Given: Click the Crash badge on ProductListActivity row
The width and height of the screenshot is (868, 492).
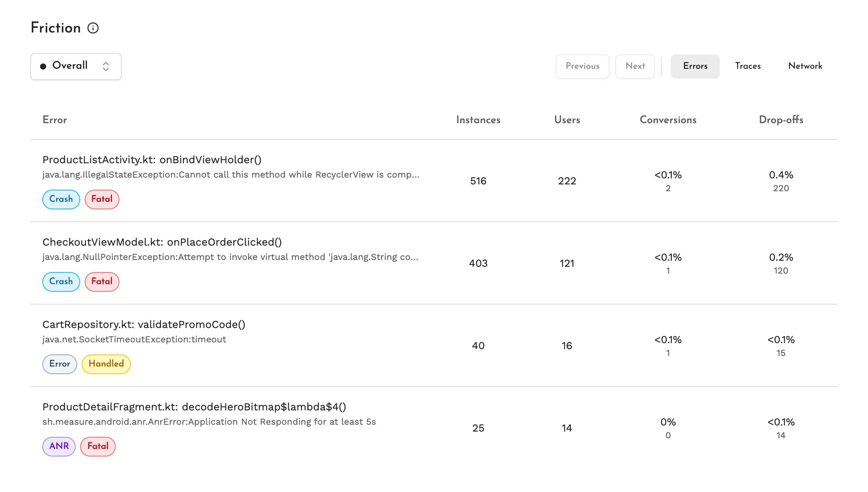Looking at the screenshot, I should pos(61,199).
